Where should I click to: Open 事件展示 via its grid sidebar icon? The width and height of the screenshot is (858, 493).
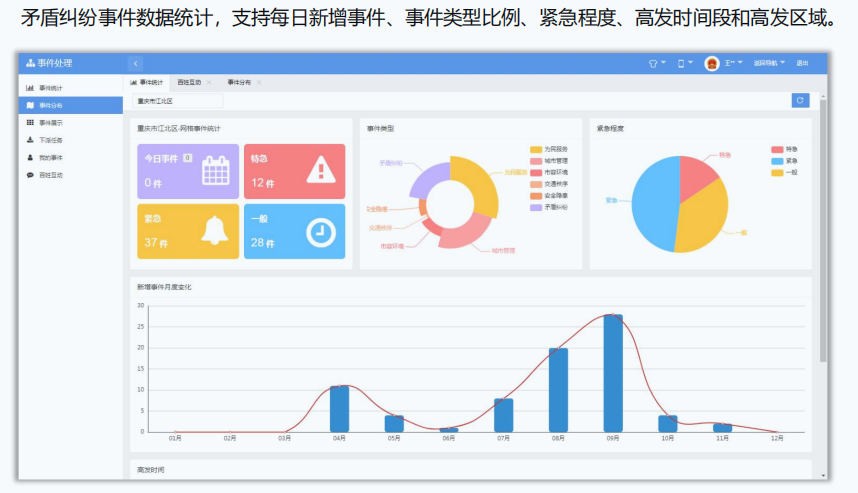tap(30, 123)
